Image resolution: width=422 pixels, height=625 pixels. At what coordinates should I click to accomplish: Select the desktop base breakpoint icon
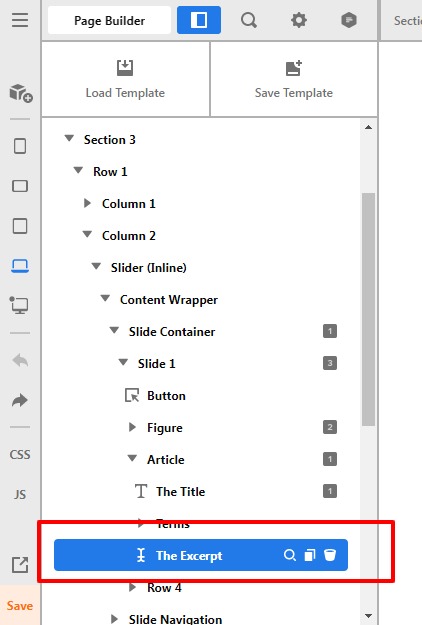[19, 305]
